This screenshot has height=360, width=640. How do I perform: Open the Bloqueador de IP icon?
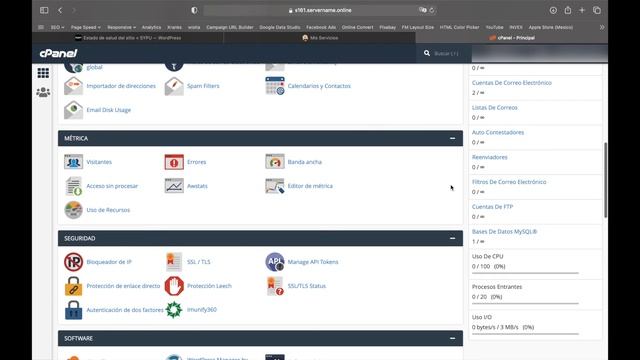(x=73, y=262)
